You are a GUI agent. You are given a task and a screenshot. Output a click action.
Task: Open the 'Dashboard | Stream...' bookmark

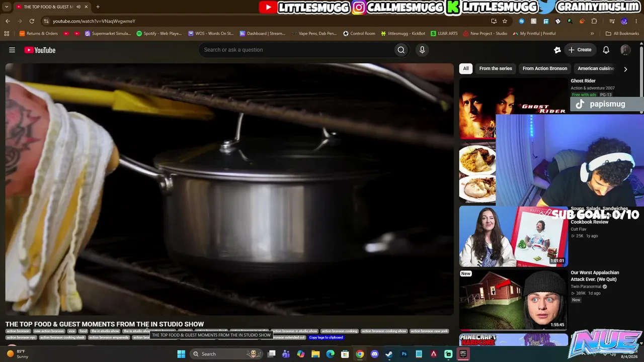(x=262, y=34)
